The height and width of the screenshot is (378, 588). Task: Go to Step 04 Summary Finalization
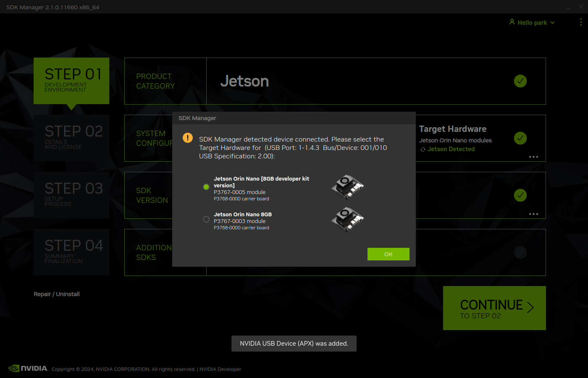(x=71, y=252)
